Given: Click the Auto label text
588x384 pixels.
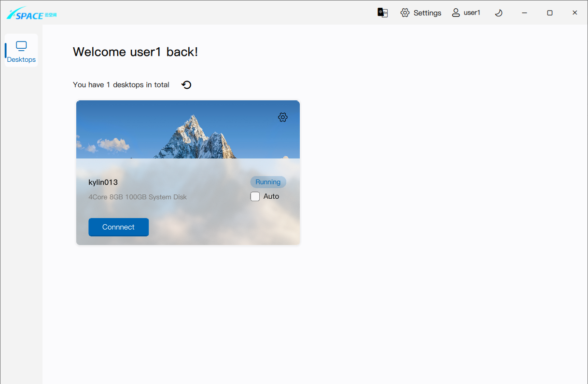Looking at the screenshot, I should (x=271, y=196).
